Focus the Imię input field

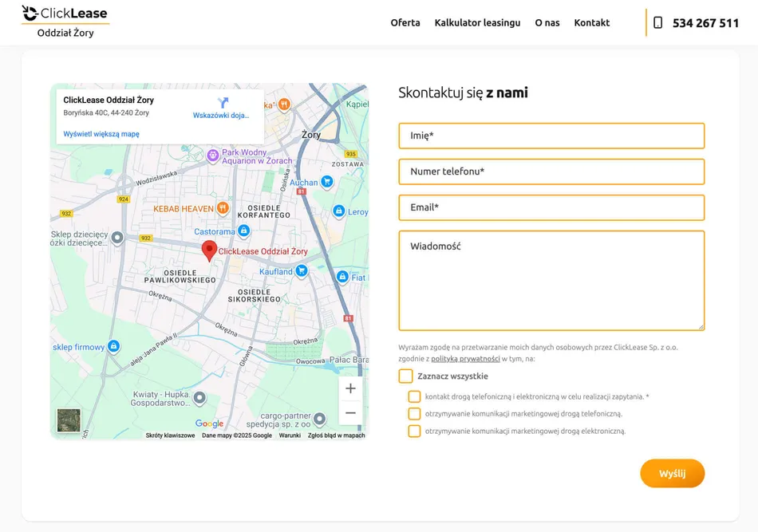pos(551,136)
